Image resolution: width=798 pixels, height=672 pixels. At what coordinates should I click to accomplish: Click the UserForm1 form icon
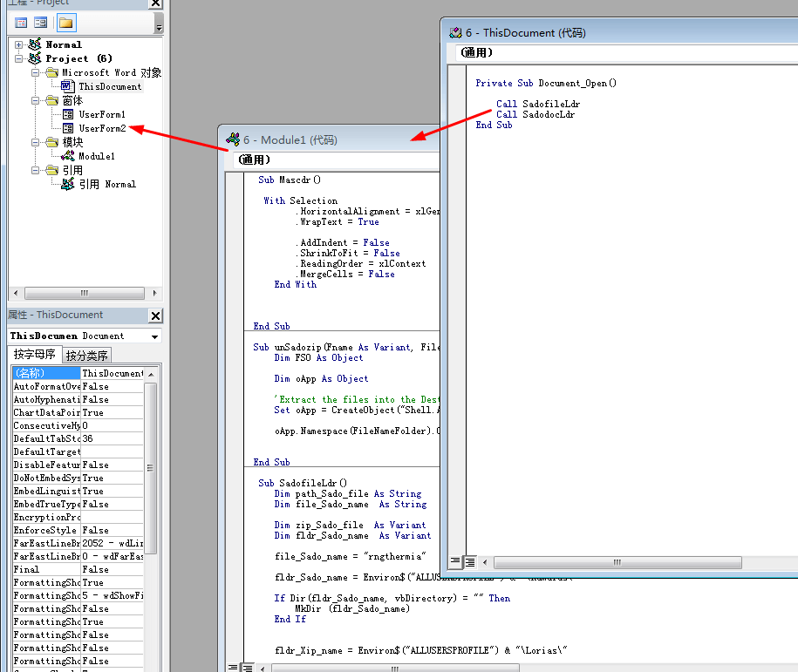tap(68, 114)
